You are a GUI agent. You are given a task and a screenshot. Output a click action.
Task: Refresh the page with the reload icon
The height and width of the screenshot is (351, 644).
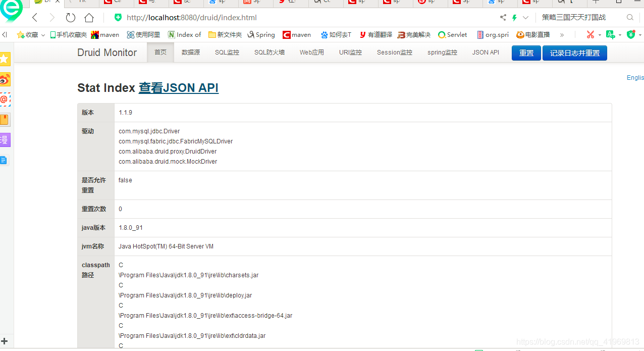click(x=70, y=17)
